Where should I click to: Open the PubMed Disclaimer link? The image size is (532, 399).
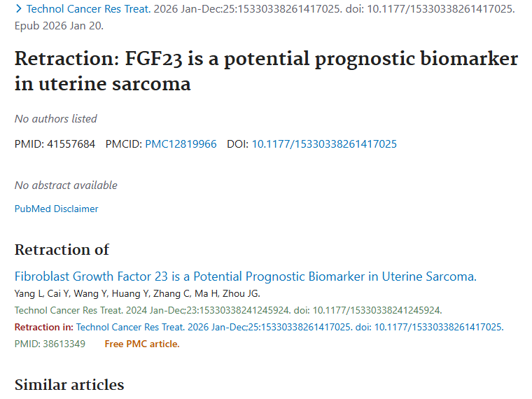pos(57,209)
